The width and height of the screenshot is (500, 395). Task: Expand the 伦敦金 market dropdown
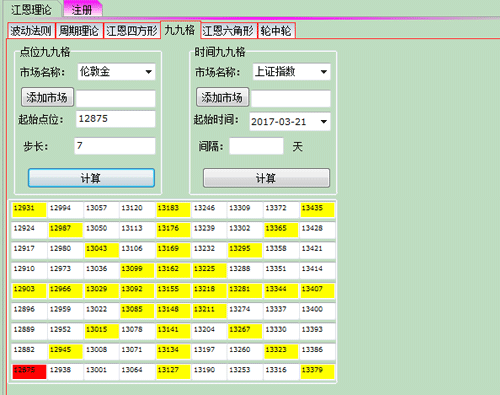149,72
